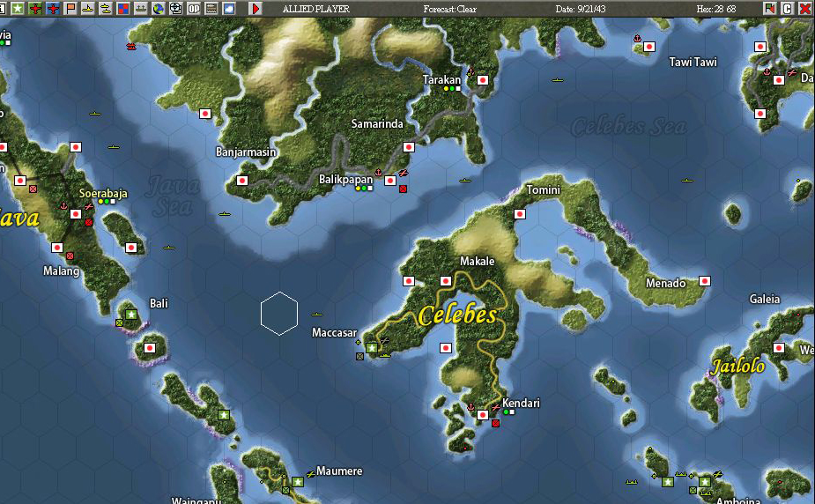
Task: Open the orange flag toolbar icon
Action: (70, 8)
